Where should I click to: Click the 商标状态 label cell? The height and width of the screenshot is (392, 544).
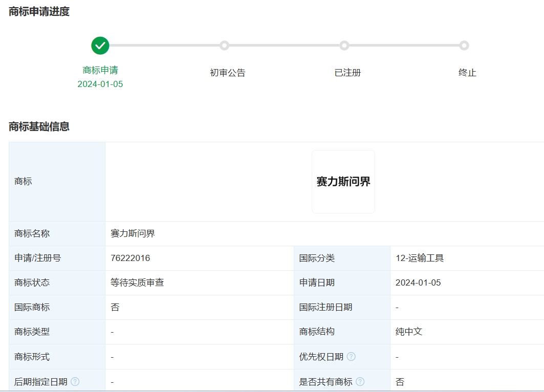pos(57,282)
